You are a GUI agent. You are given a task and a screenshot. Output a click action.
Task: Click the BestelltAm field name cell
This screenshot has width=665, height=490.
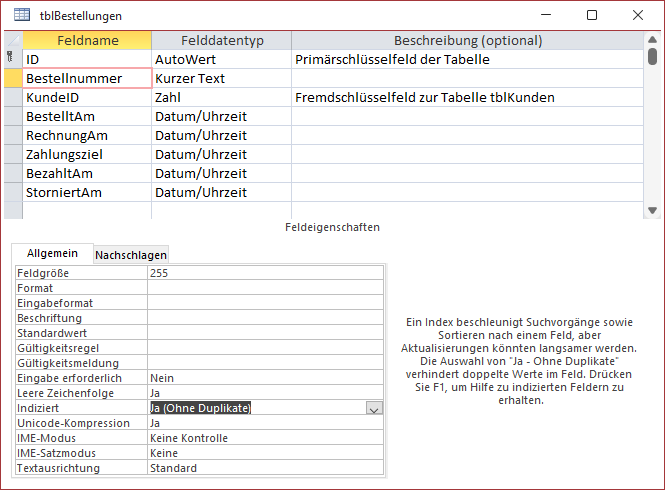click(x=87, y=117)
